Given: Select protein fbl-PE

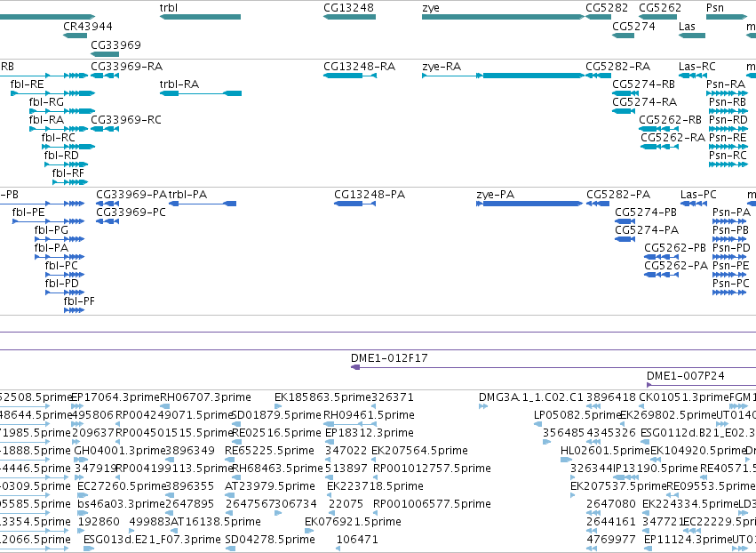Looking at the screenshot, I should tap(48, 221).
